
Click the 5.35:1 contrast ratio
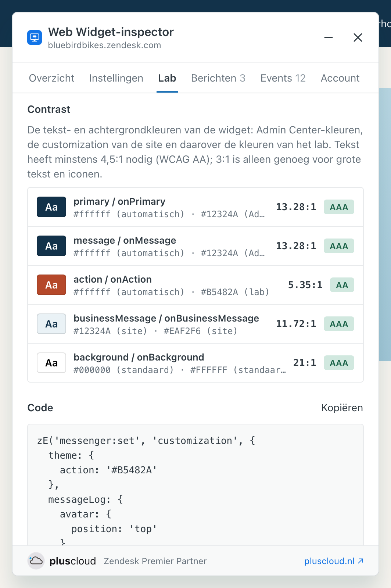coord(305,285)
